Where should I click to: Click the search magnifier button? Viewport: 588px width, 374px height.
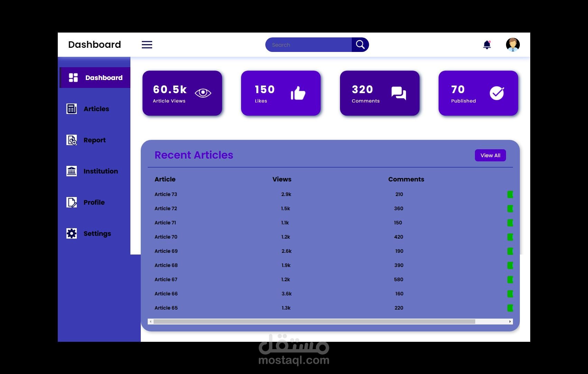(360, 44)
